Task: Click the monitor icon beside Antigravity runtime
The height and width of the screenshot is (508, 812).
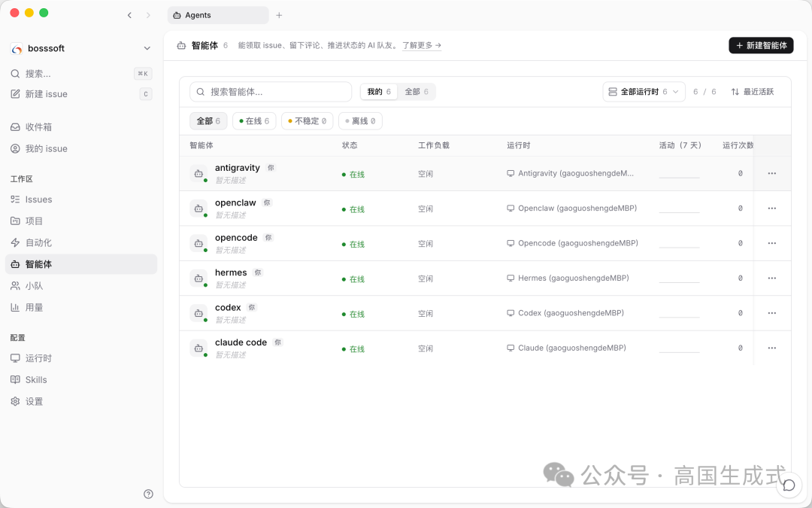Action: [x=511, y=174]
